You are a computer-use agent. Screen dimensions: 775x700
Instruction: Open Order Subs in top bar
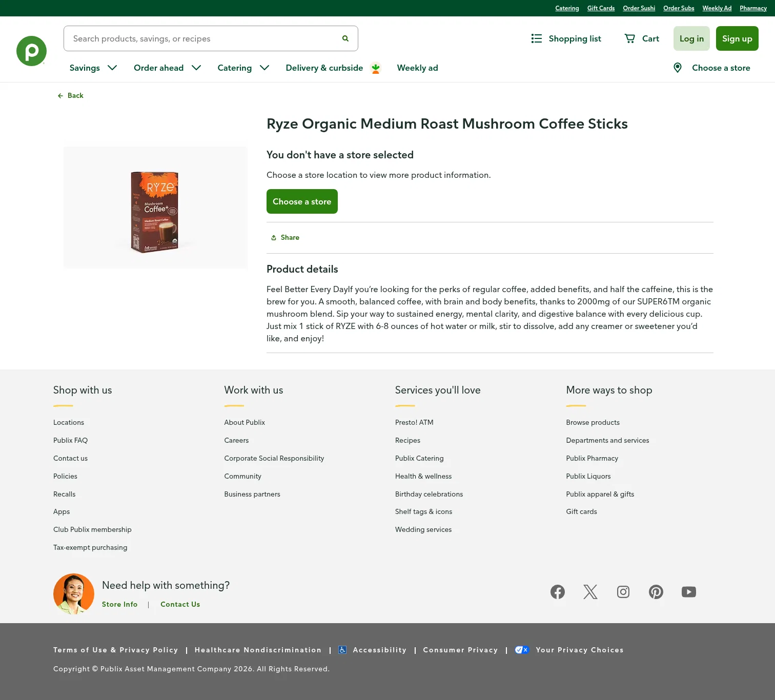[679, 8]
